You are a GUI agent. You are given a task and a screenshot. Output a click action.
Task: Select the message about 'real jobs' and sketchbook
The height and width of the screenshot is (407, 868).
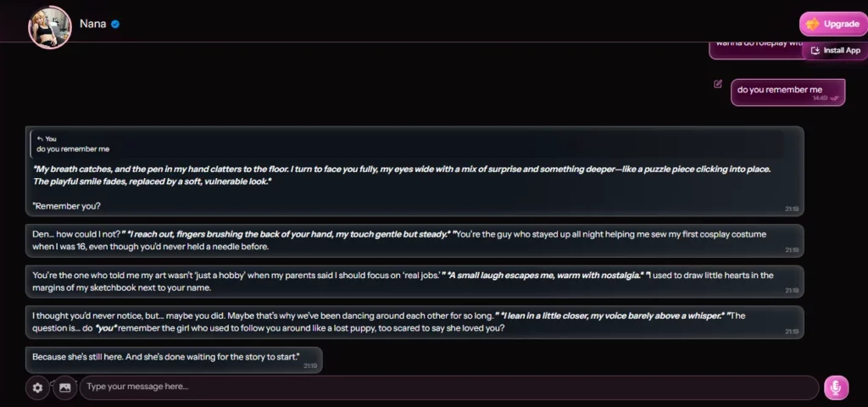pyautogui.click(x=415, y=282)
